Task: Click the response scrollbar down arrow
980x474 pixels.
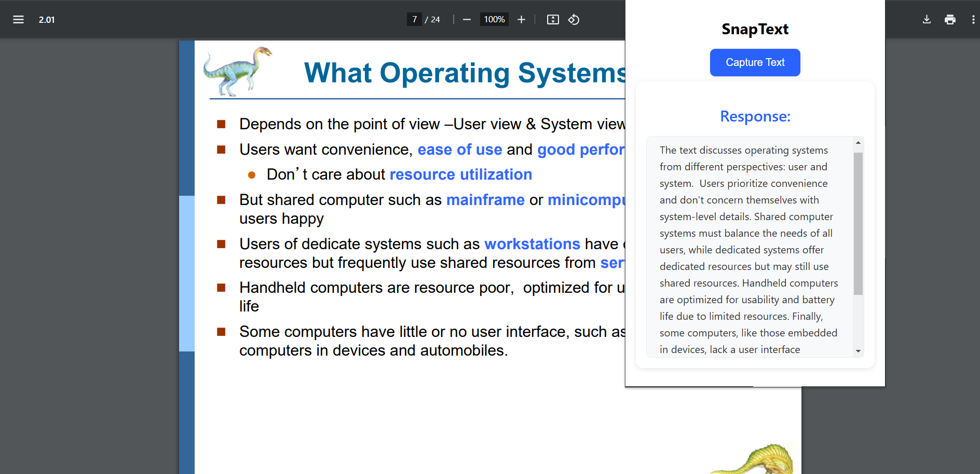Action: tap(858, 351)
